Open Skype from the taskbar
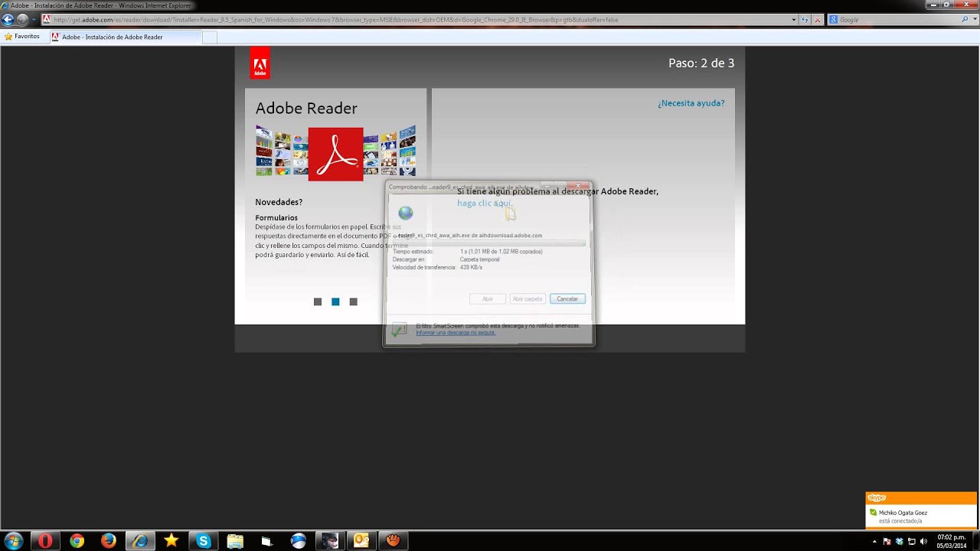This screenshot has height=551, width=980. pyautogui.click(x=203, y=541)
